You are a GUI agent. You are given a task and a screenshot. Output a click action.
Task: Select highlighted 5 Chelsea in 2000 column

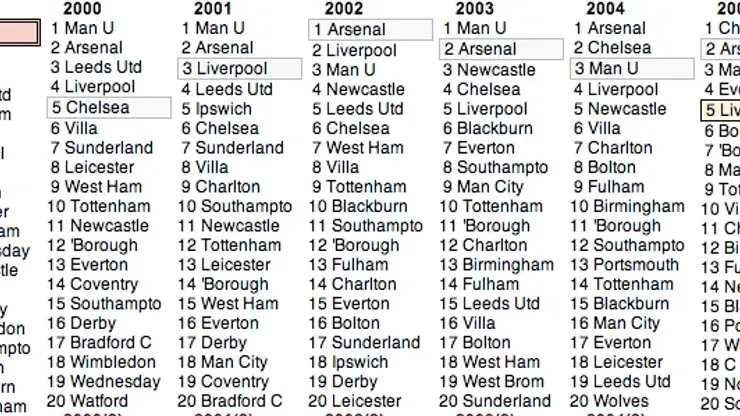[x=108, y=108]
